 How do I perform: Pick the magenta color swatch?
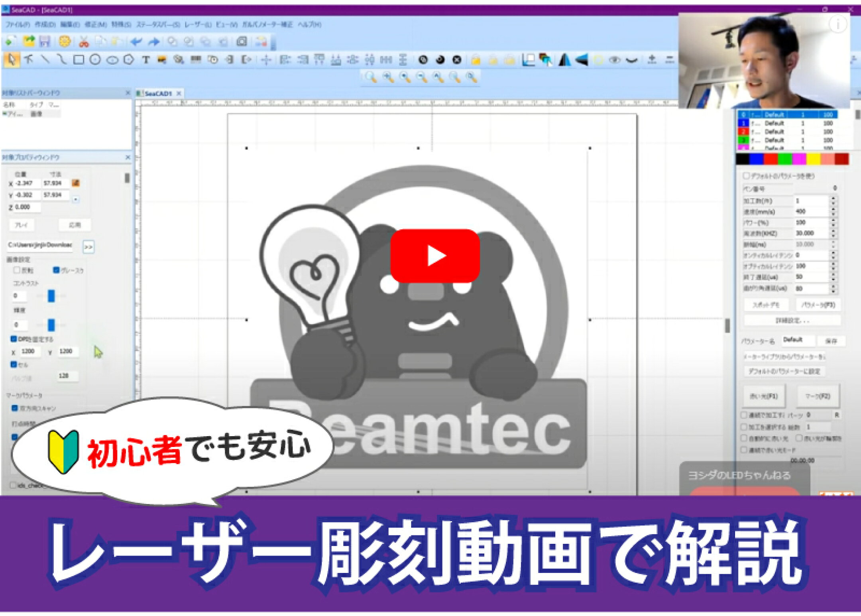(x=799, y=159)
